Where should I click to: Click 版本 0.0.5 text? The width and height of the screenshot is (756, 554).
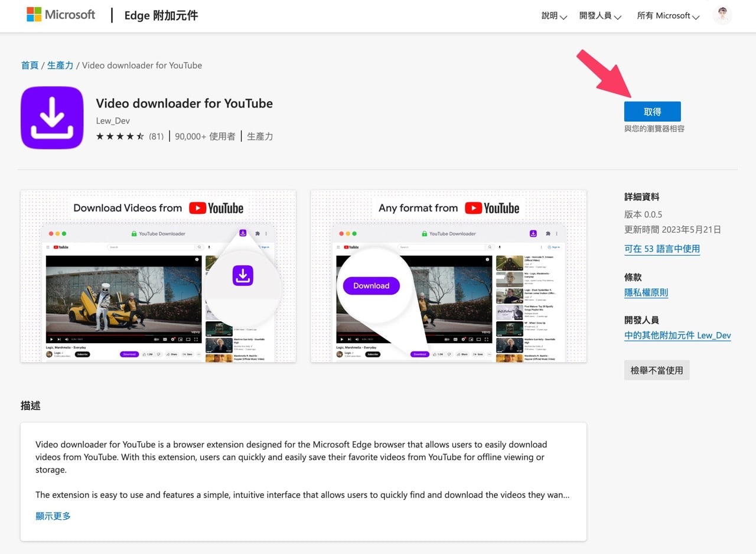(643, 214)
